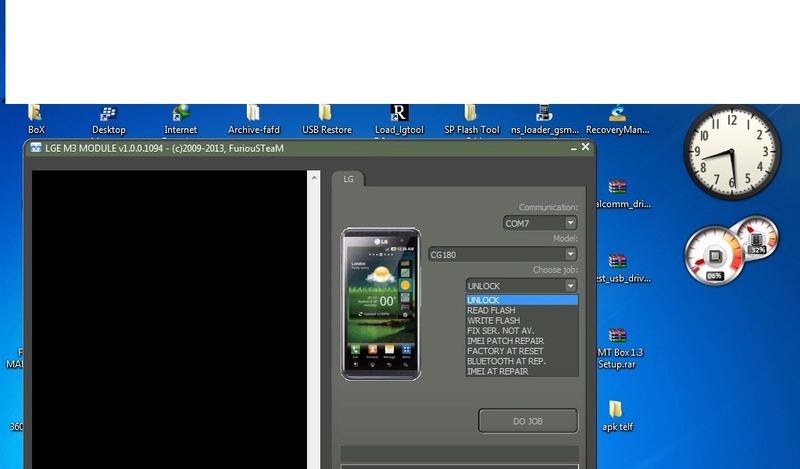
Task: Open the Desktop Manager BlackBerry shortcut
Action: (108, 120)
